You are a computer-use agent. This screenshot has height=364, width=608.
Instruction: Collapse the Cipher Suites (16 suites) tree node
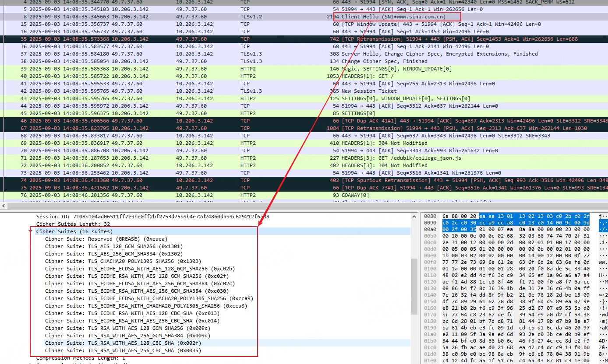(x=31, y=231)
